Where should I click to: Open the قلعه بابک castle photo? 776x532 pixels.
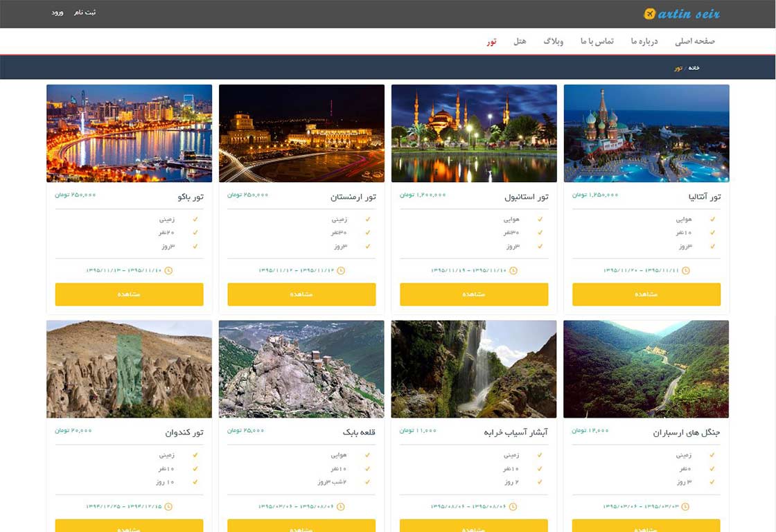(301, 369)
